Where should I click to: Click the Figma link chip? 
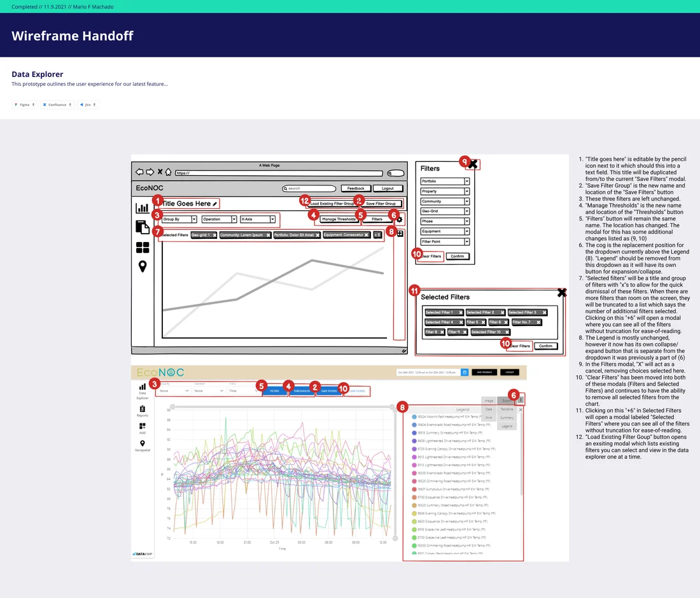click(x=24, y=104)
